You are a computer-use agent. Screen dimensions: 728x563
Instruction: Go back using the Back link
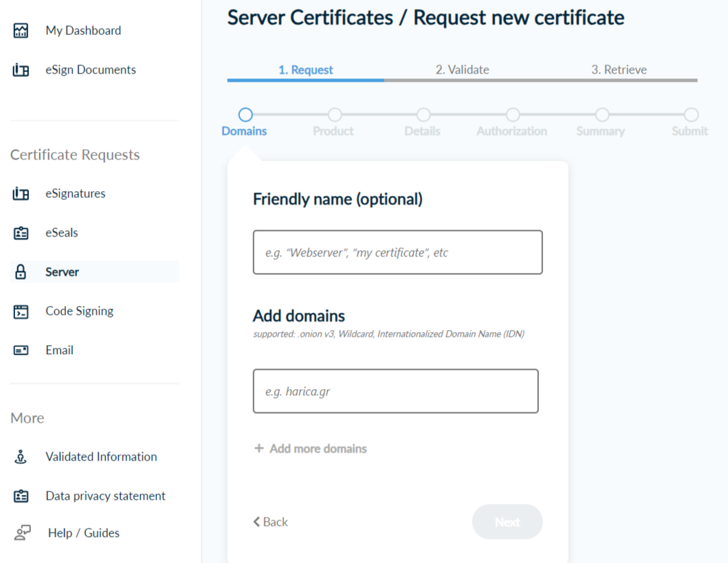(x=270, y=522)
